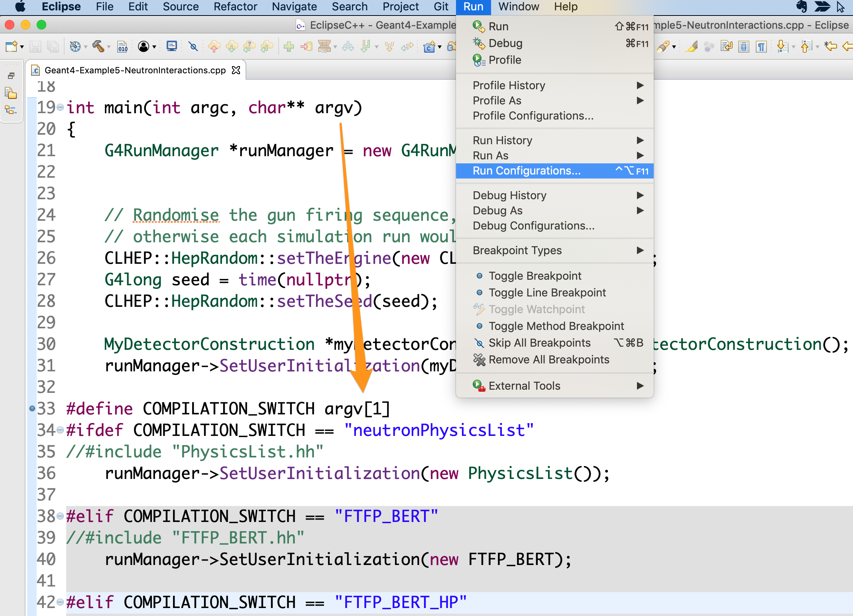Screen dimensions: 853x616
Task: Toggle Breakpoint from the Run menu
Action: tap(535, 276)
